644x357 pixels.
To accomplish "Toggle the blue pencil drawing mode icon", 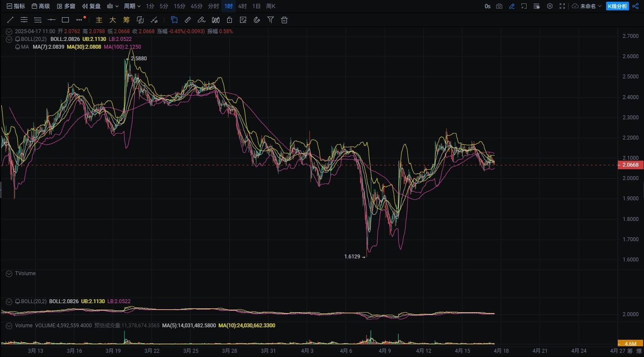I will 512,6.
